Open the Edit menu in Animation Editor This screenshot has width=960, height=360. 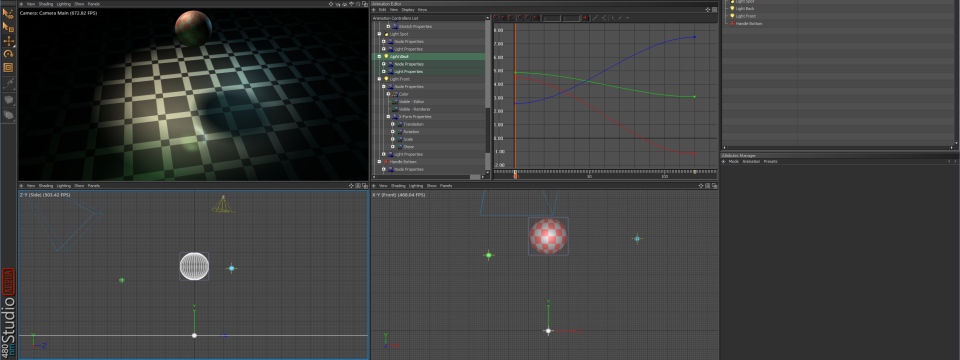382,10
